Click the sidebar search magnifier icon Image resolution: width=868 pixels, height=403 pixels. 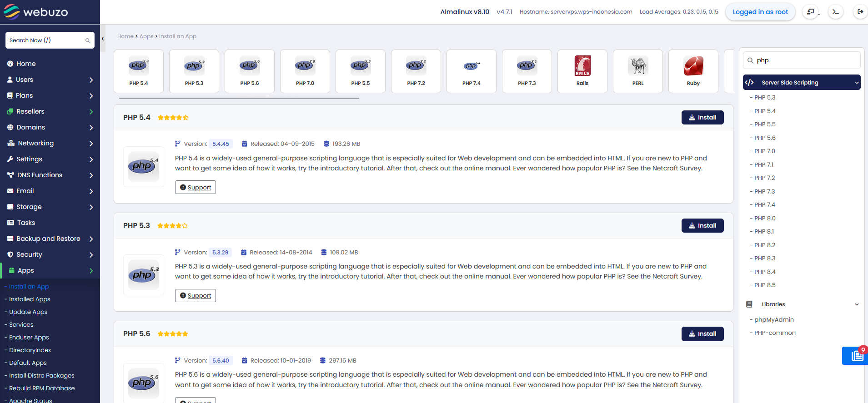coord(88,40)
